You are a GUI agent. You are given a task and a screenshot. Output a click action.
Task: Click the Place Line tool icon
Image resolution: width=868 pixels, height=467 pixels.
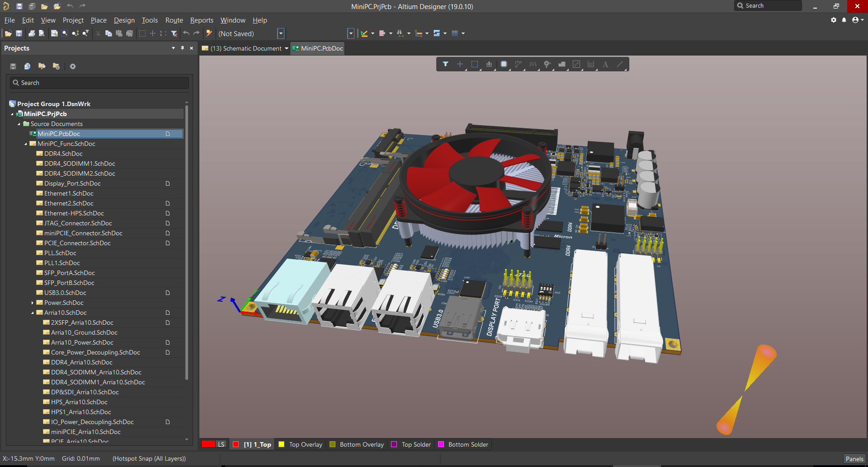[620, 64]
